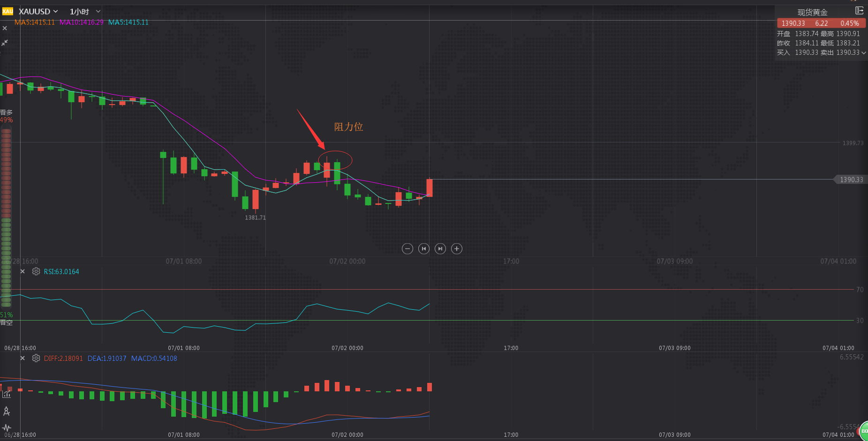Click the cyan MA5:1415.11 label
This screenshot has height=441, width=868.
(128, 22)
